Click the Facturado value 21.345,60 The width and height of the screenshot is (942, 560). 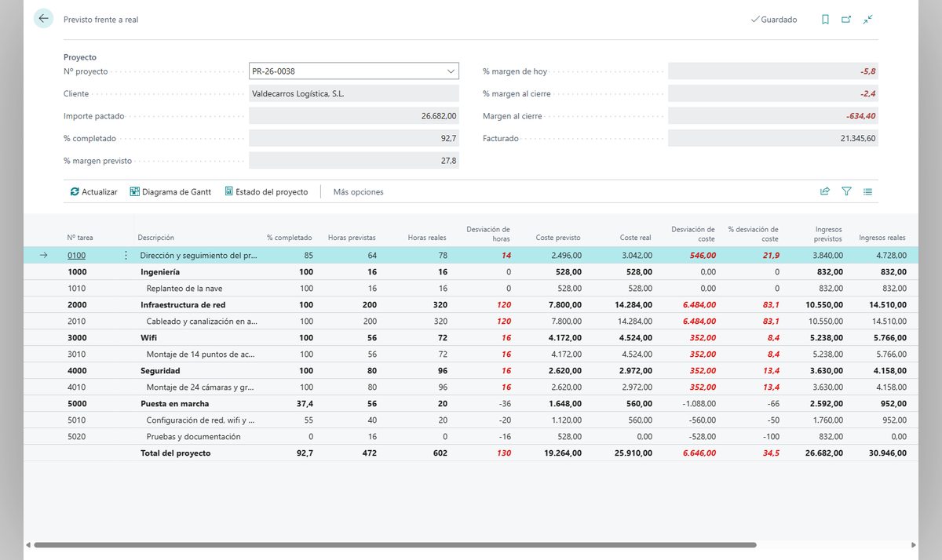pos(773,138)
